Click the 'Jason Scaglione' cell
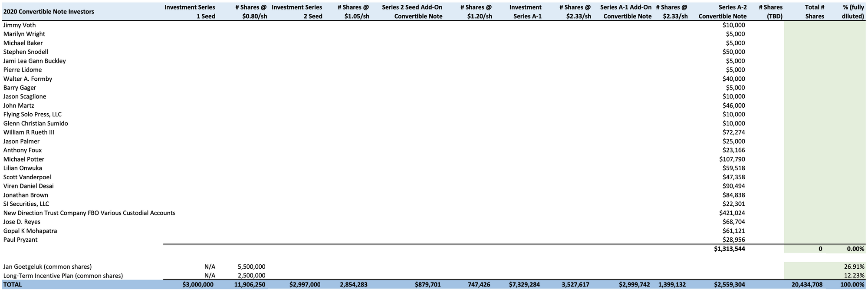This screenshot has height=293, width=868. click(25, 96)
